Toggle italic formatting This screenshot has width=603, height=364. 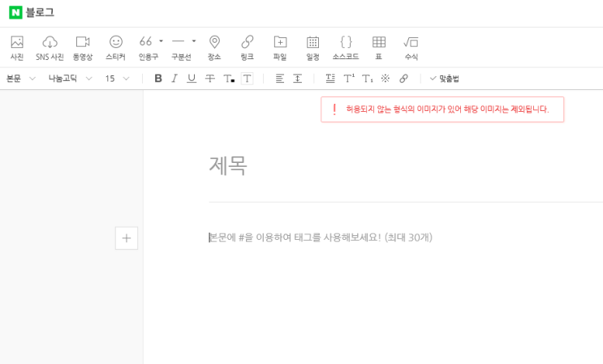click(x=174, y=79)
